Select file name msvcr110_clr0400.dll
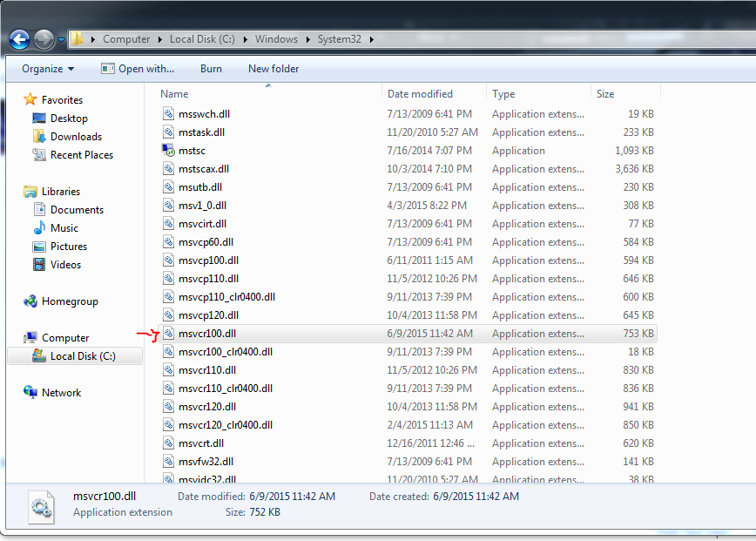 point(226,389)
